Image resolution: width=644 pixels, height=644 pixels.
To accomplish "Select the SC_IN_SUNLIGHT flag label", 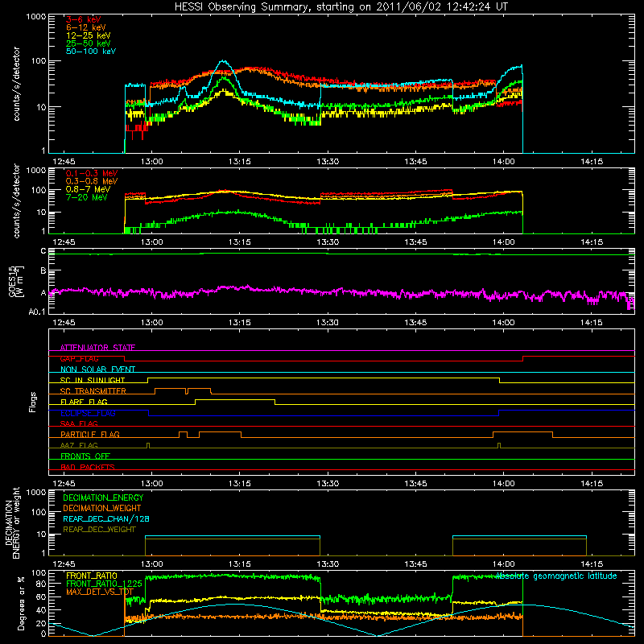I will 93,380.
